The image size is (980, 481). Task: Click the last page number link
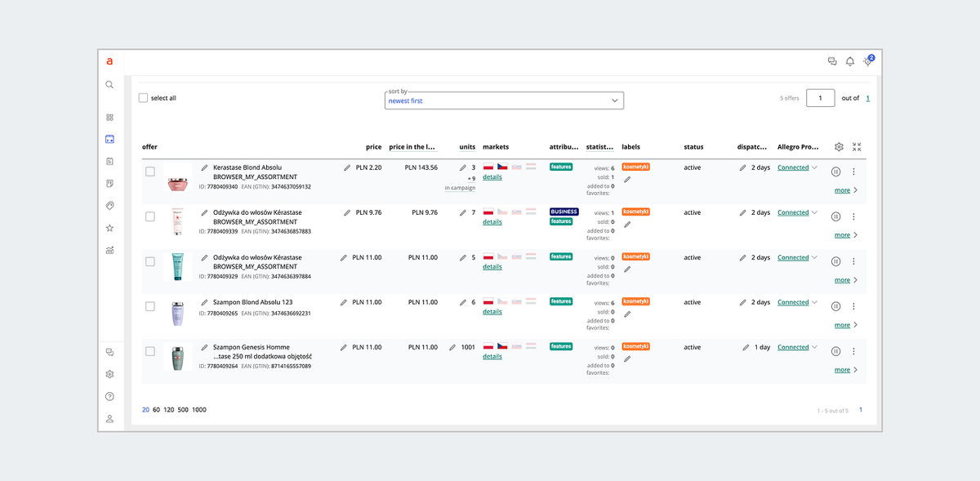(x=867, y=98)
